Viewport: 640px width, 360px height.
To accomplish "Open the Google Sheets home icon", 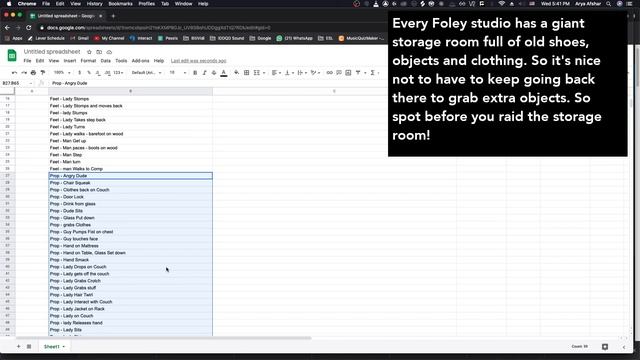I will point(12,56).
